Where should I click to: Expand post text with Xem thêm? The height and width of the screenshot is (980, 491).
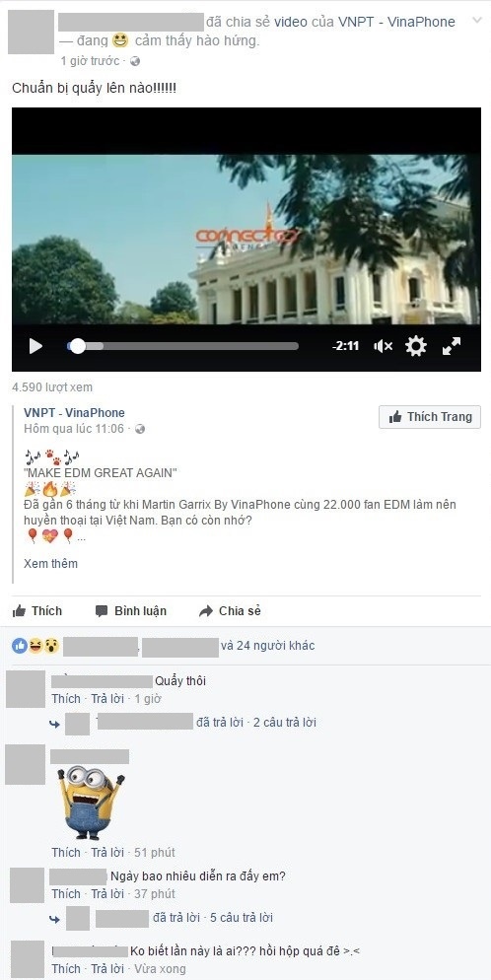pyautogui.click(x=50, y=563)
